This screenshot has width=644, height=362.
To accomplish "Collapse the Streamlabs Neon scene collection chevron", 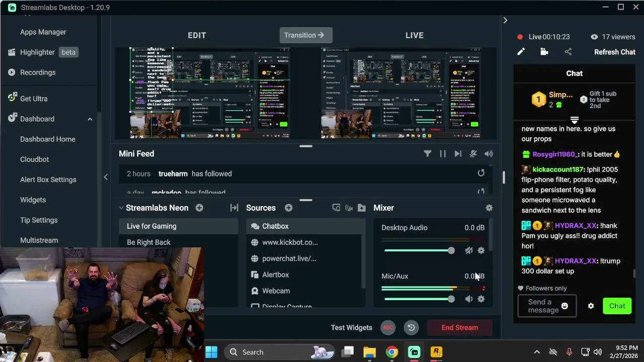I will [x=121, y=208].
